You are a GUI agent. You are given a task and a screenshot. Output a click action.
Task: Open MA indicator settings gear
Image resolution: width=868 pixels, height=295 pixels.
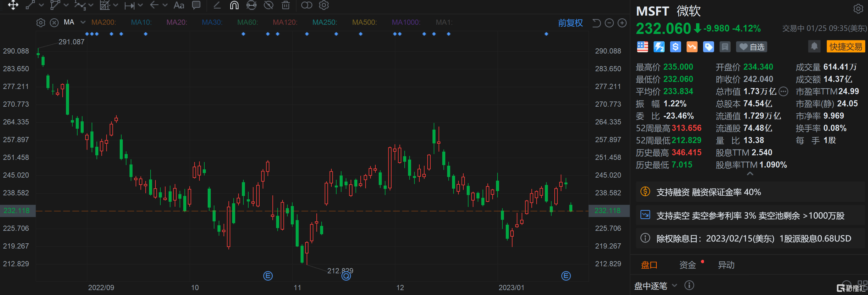click(x=41, y=23)
